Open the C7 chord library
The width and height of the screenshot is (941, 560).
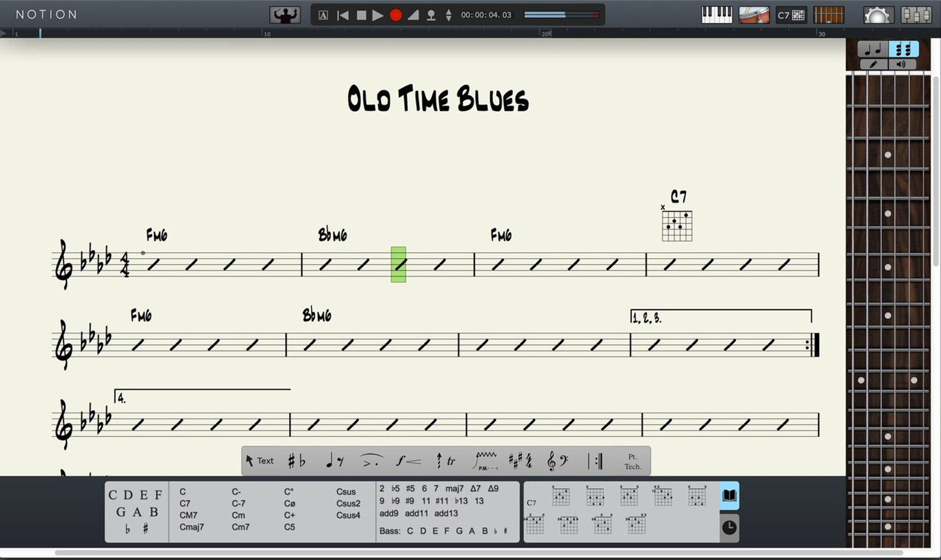click(x=791, y=15)
